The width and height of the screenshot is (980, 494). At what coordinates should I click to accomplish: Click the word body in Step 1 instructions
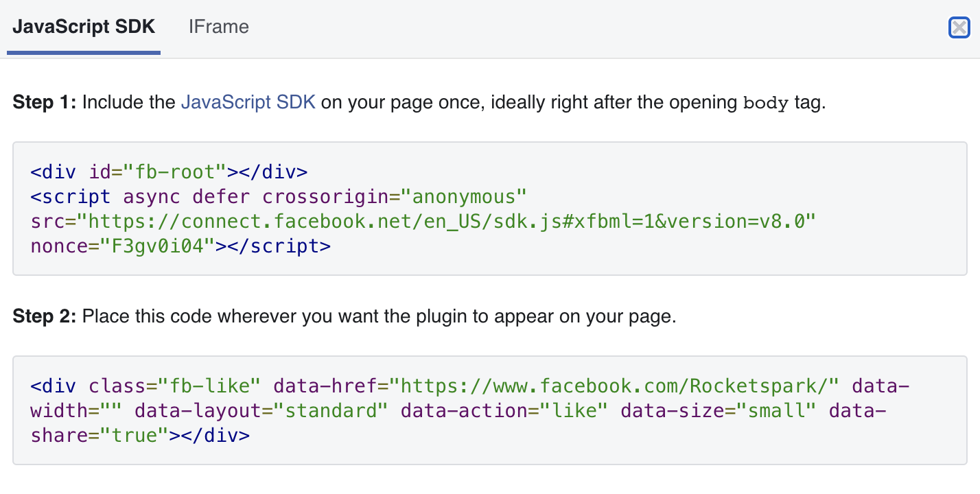[x=767, y=104]
